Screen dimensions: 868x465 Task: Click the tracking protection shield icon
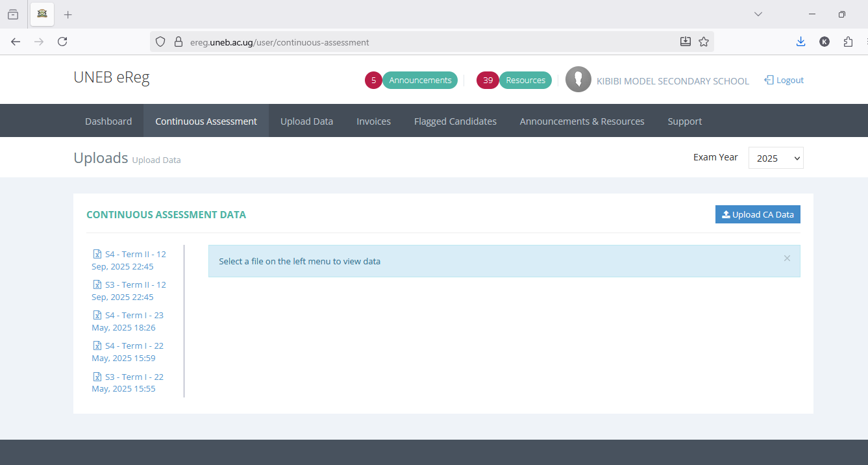160,41
